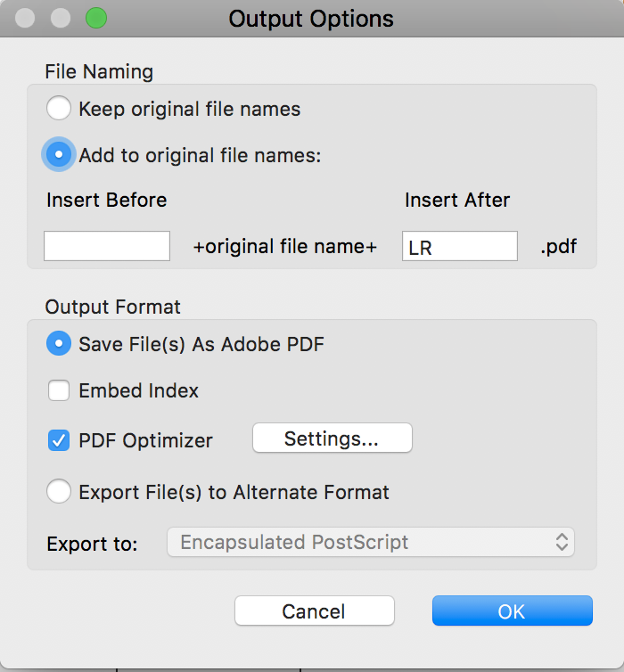Click the File Naming section label
Image resolution: width=624 pixels, height=672 pixels.
pyautogui.click(x=99, y=71)
